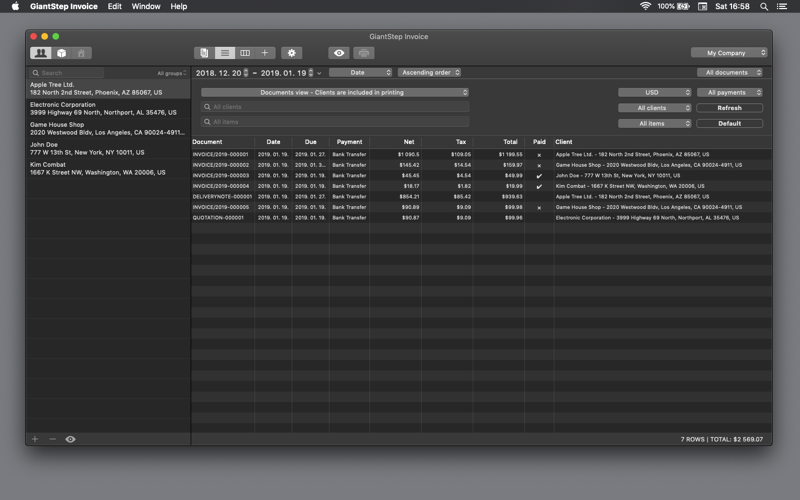Select the QUOTATION-000001 row
This screenshot has width=800, height=500.
tap(481, 218)
